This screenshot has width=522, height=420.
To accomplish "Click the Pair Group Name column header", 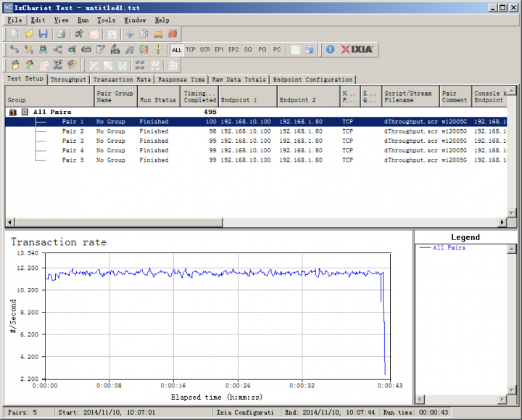I will [x=115, y=96].
